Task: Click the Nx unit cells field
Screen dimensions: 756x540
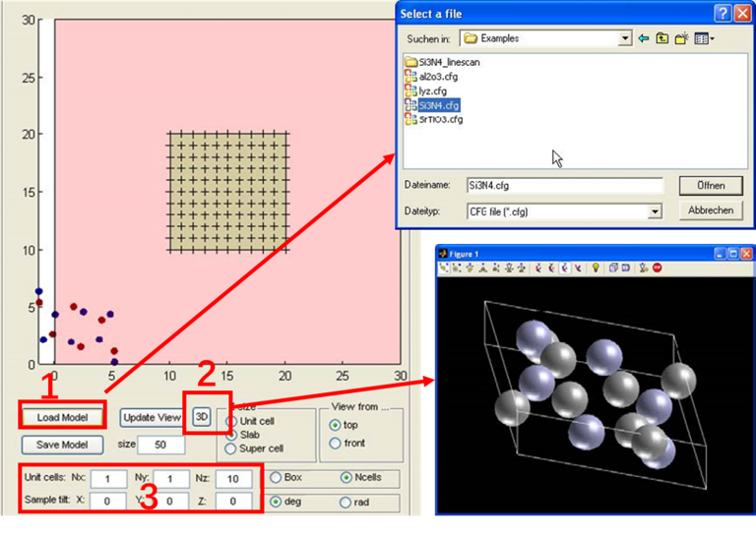Action: [108, 479]
